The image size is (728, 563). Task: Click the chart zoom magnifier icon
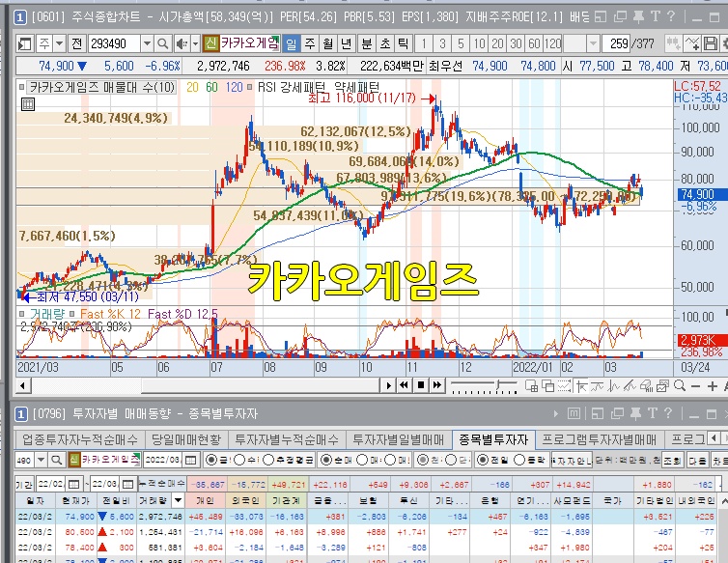pos(680,385)
